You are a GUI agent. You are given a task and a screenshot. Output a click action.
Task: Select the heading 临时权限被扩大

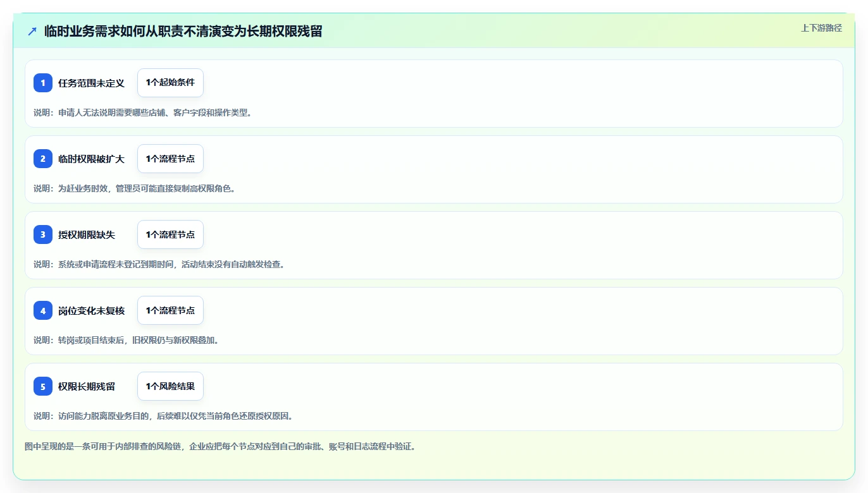(91, 159)
